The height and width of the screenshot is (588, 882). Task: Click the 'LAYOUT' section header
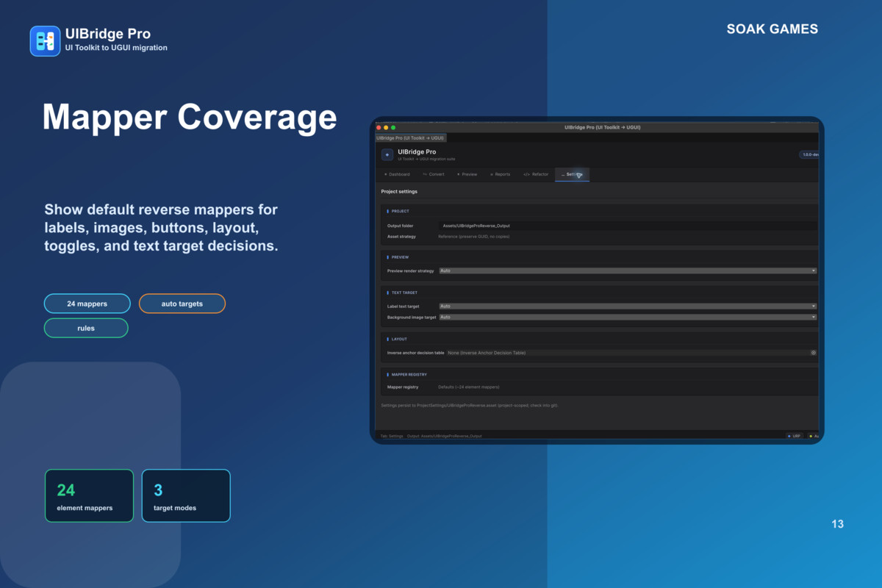pyautogui.click(x=399, y=340)
